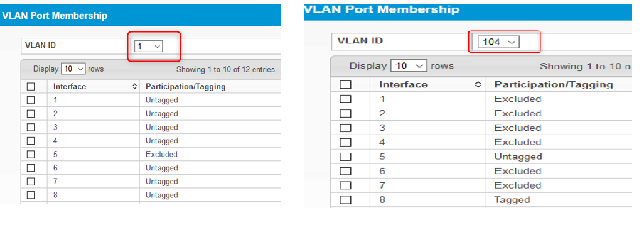The width and height of the screenshot is (644, 227).
Task: Check interface 2 checkbox in VLAN 104 table
Action: (x=346, y=113)
